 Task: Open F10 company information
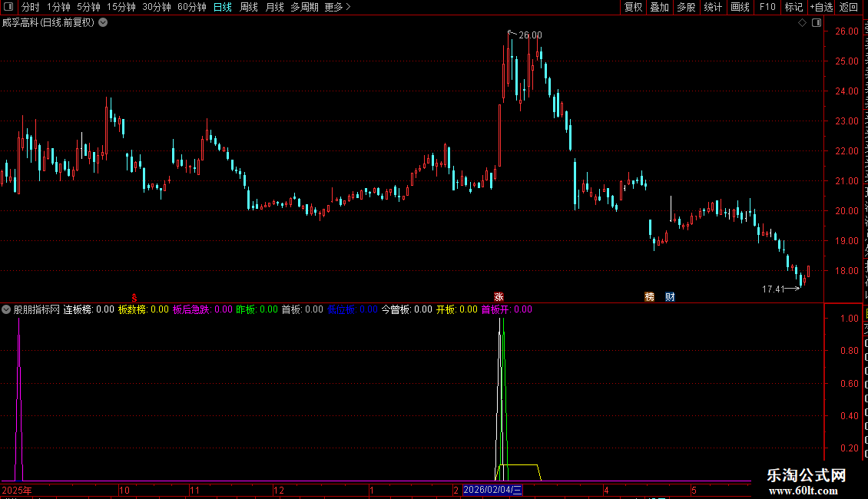[x=767, y=7]
